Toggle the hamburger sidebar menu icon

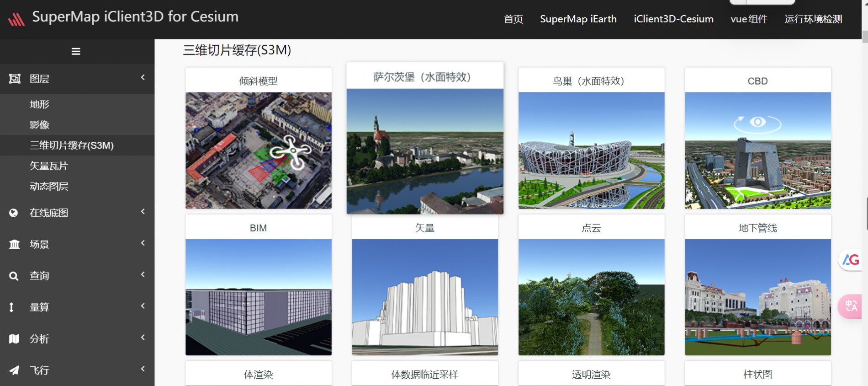coord(76,51)
